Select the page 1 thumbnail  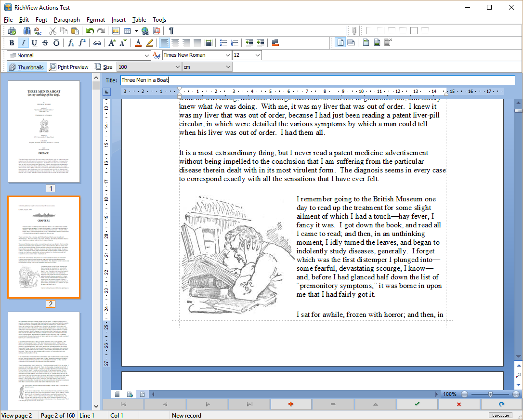44,131
